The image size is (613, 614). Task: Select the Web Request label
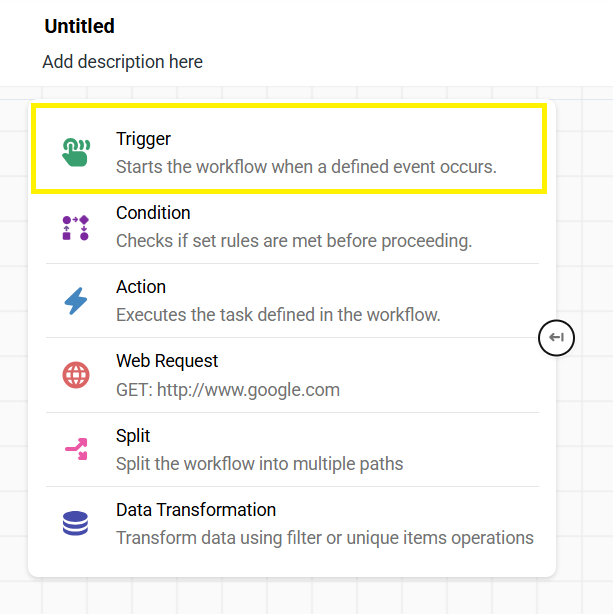pos(167,361)
